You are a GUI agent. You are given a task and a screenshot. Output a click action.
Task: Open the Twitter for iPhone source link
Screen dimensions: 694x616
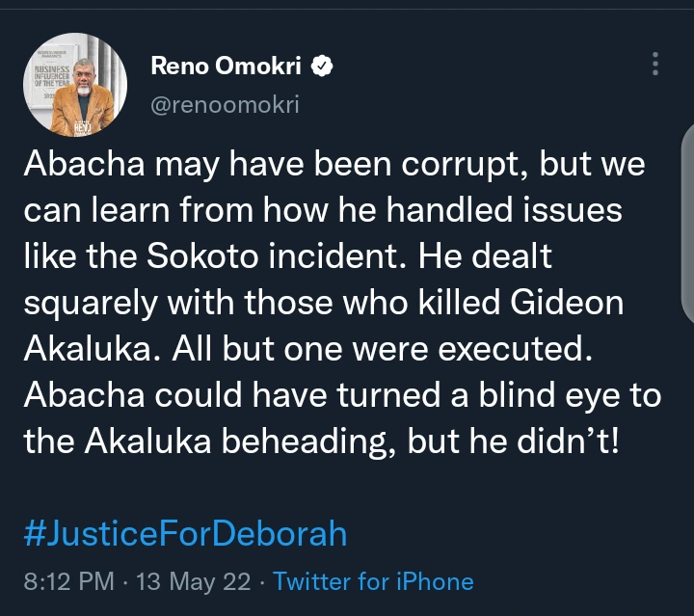pos(373,581)
